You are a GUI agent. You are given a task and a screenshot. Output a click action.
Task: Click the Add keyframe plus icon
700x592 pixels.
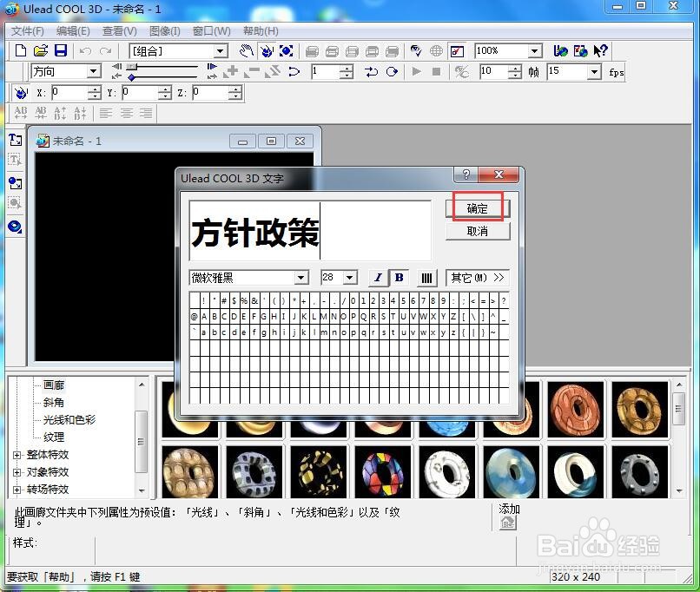click(231, 71)
